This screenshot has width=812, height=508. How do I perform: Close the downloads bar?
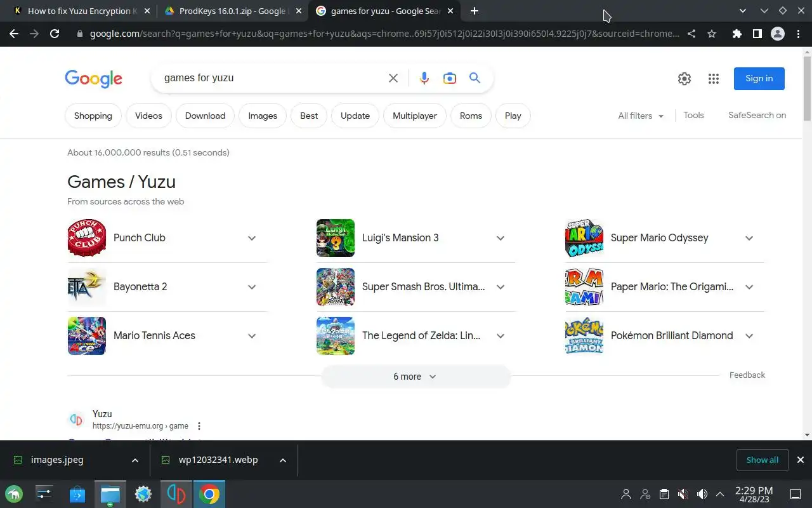[x=800, y=460]
